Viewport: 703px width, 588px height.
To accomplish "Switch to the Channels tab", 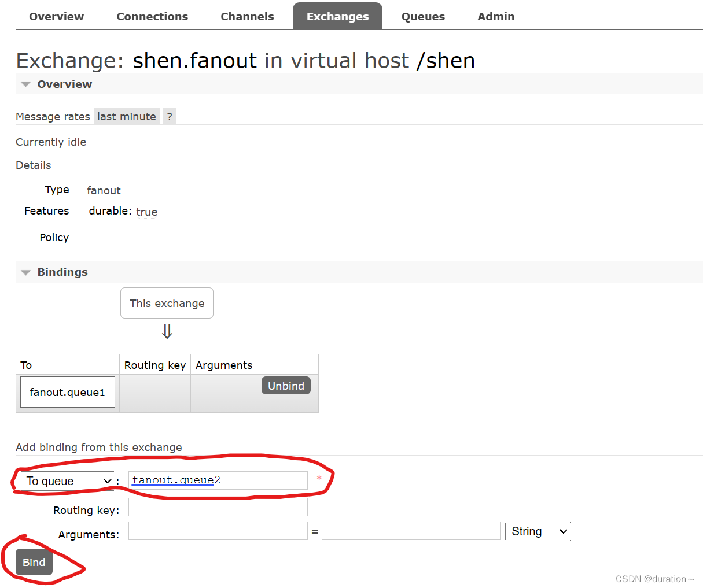I will tap(247, 16).
